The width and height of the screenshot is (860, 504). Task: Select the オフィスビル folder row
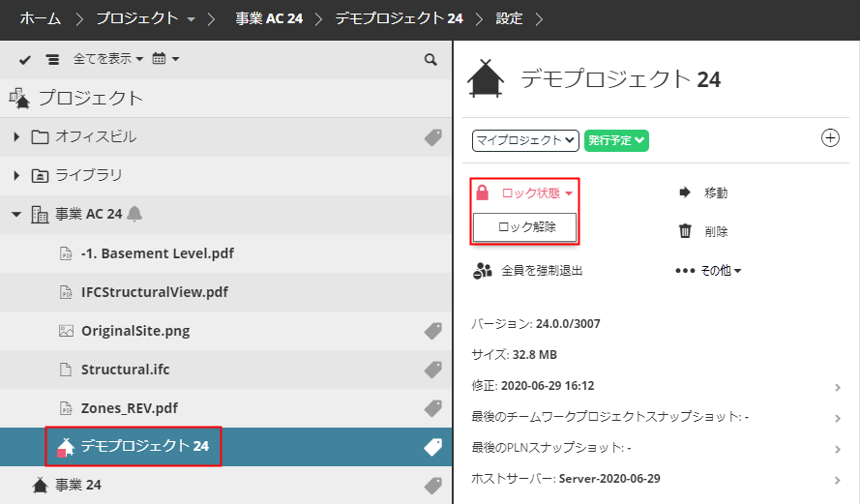tap(226, 137)
